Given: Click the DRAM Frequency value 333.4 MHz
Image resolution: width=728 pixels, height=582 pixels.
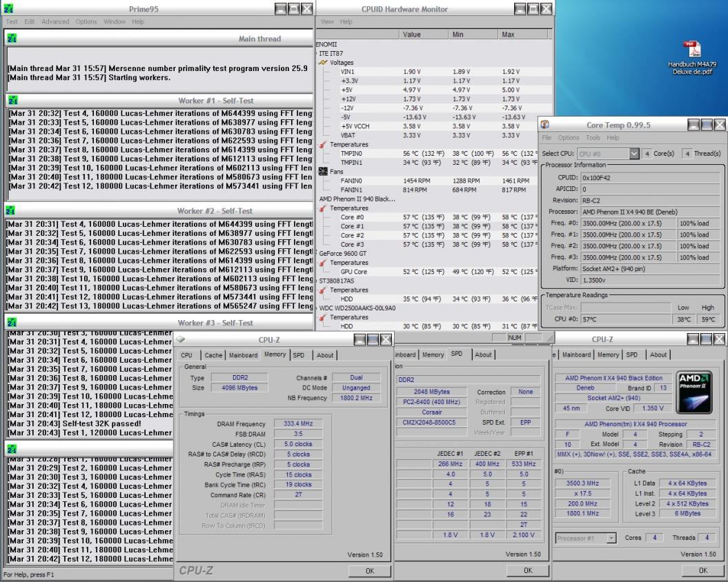Looking at the screenshot, I should tap(298, 423).
